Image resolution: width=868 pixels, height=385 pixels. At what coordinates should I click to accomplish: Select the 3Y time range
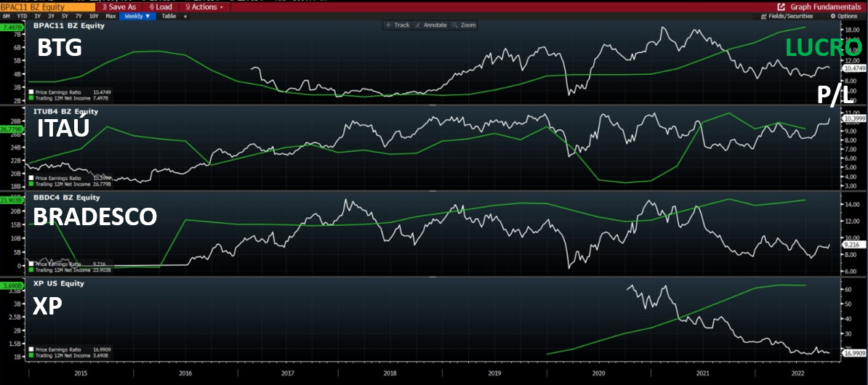[x=51, y=17]
